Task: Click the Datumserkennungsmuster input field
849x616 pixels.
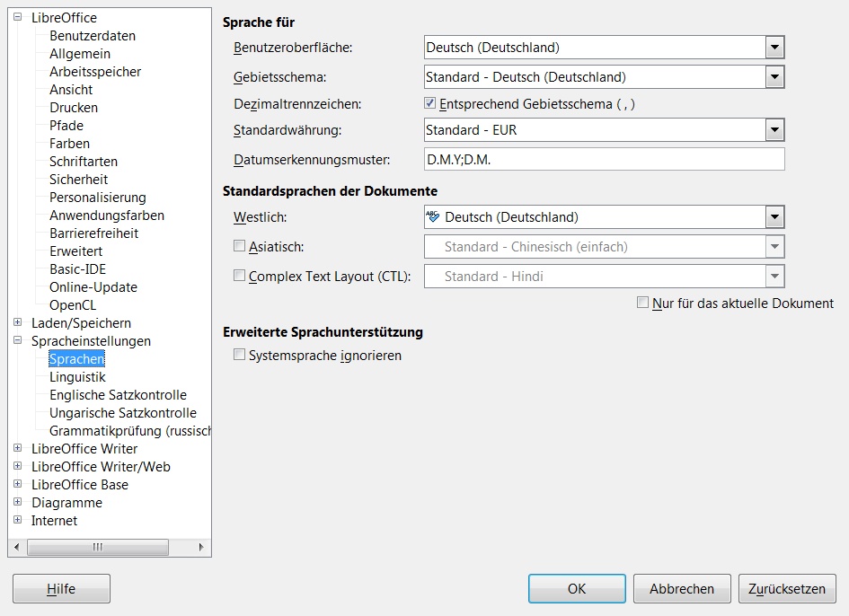Action: (x=605, y=160)
